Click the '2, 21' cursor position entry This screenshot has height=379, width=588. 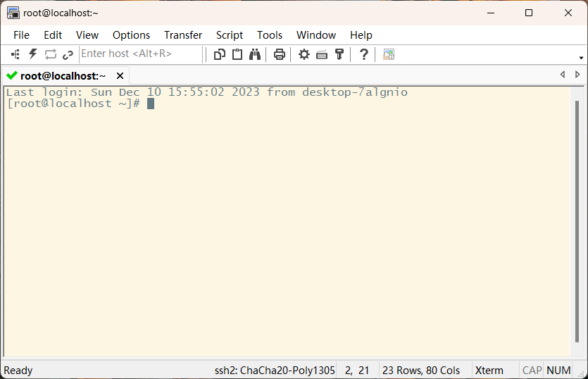pos(357,371)
